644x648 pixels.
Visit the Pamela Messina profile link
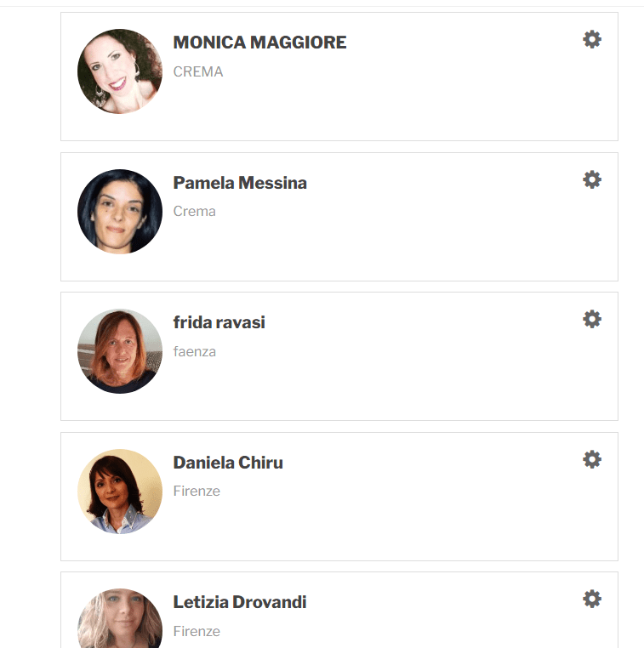pos(240,183)
